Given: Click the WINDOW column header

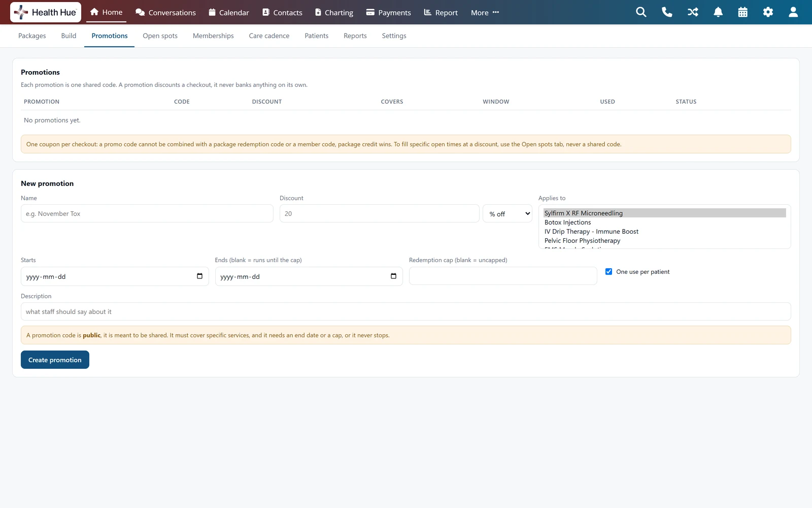Looking at the screenshot, I should 496,102.
